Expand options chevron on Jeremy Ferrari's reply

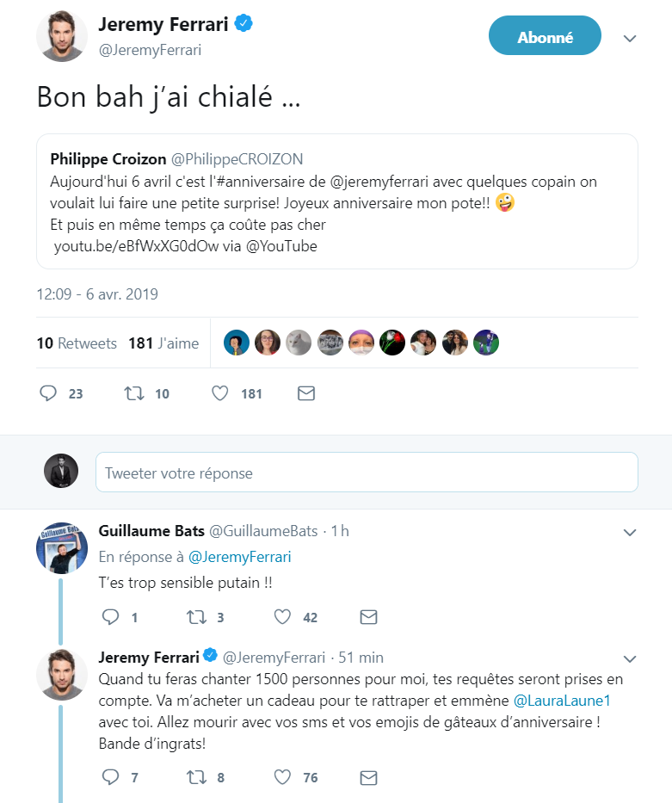(630, 658)
